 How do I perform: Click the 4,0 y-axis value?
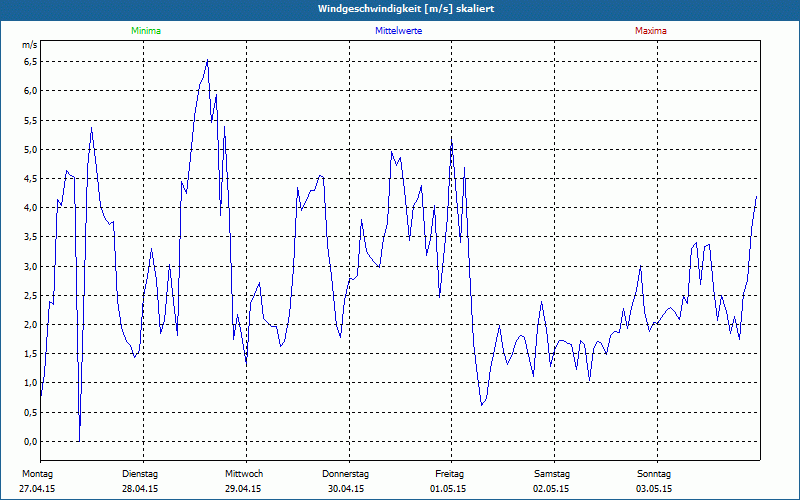[x=31, y=208]
